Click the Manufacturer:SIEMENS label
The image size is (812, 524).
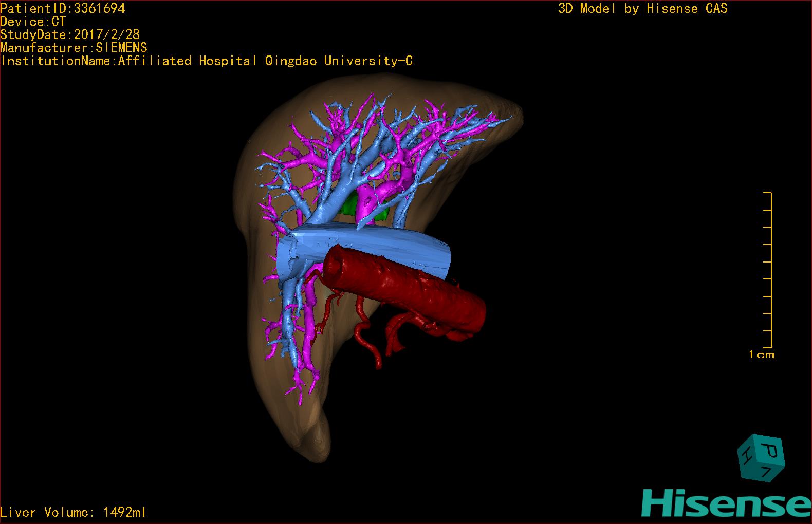tap(73, 48)
